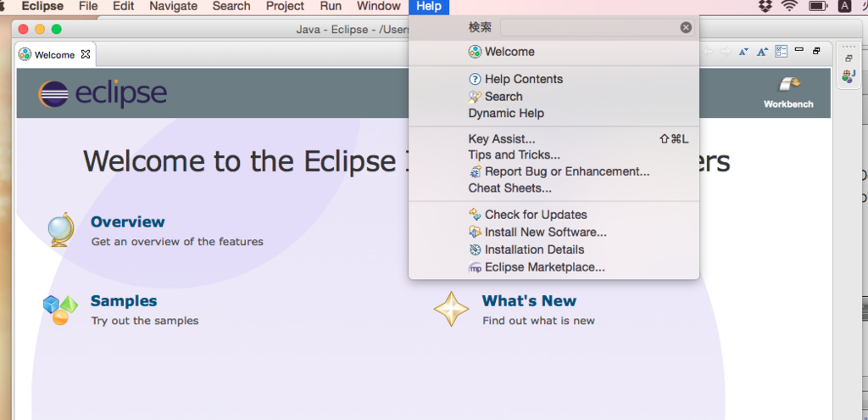Image resolution: width=868 pixels, height=420 pixels.
Task: Open the Edit menu
Action: click(124, 7)
